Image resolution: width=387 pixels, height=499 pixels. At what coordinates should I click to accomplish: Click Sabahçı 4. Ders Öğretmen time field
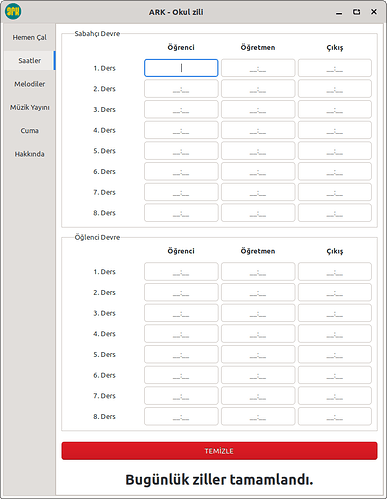point(258,130)
